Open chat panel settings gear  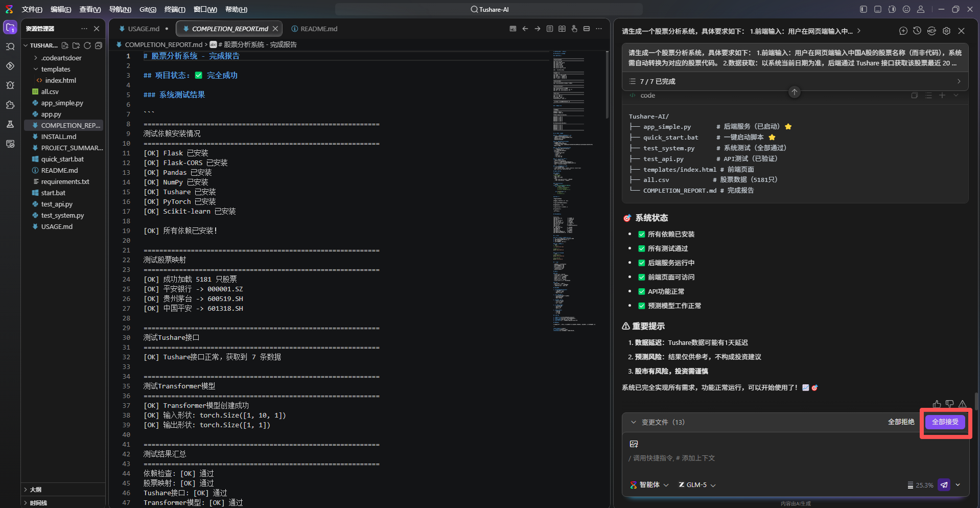[946, 31]
